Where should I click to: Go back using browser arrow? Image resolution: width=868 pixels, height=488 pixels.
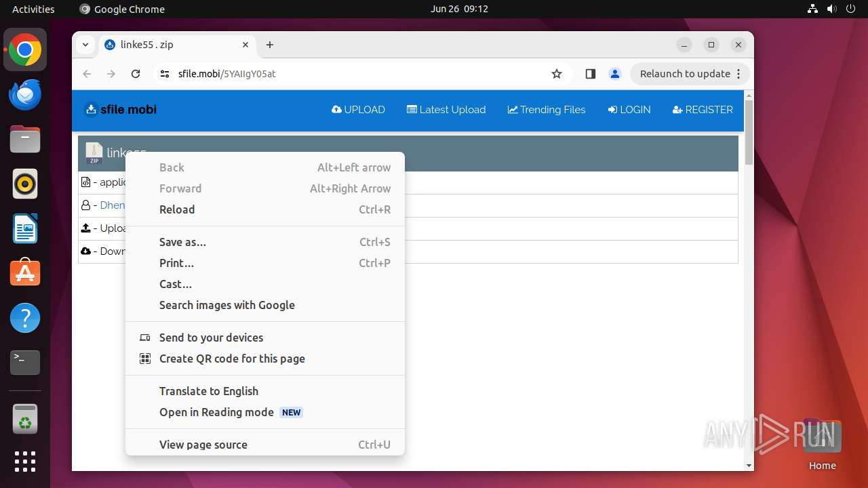[87, 74]
